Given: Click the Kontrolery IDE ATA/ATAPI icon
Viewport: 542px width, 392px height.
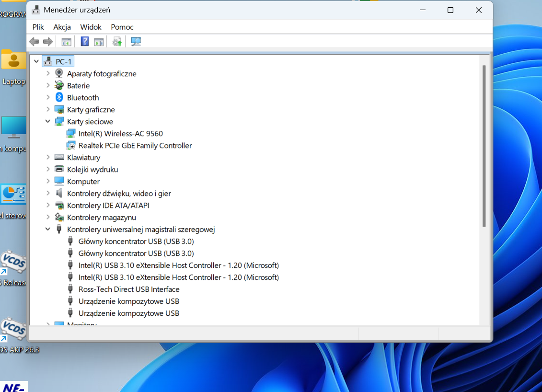Looking at the screenshot, I should [x=59, y=205].
